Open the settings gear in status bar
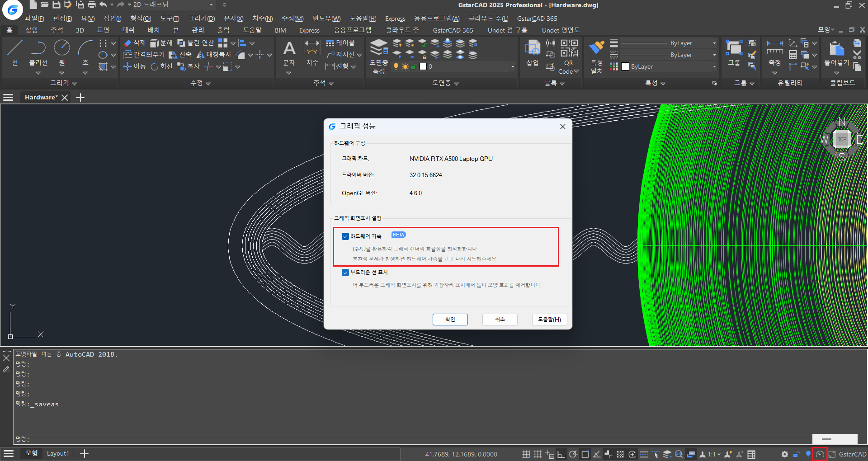Screen dimensions: 868x461 click(x=784, y=454)
